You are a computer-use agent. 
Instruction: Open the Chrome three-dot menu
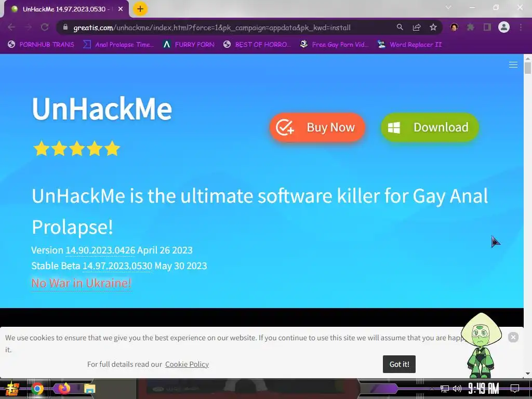click(521, 27)
